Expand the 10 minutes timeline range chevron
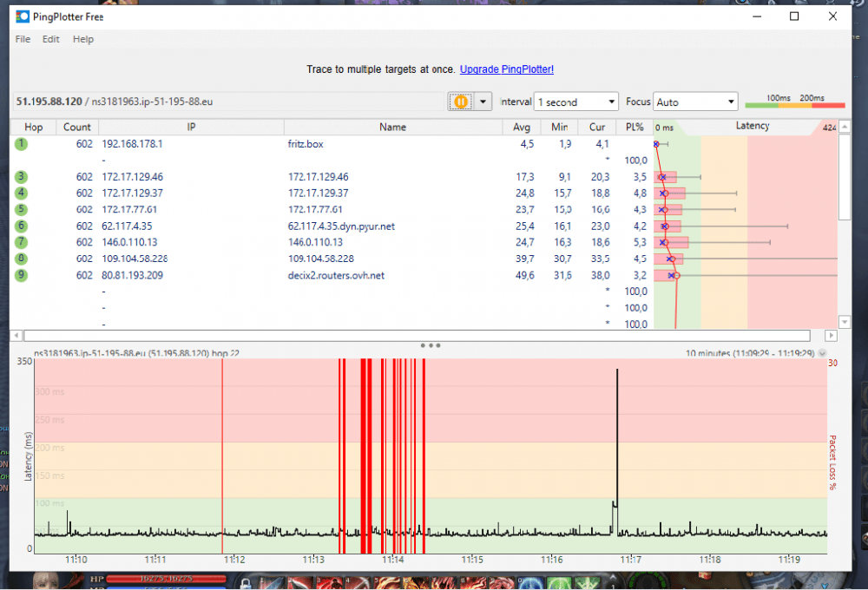 [x=821, y=354]
